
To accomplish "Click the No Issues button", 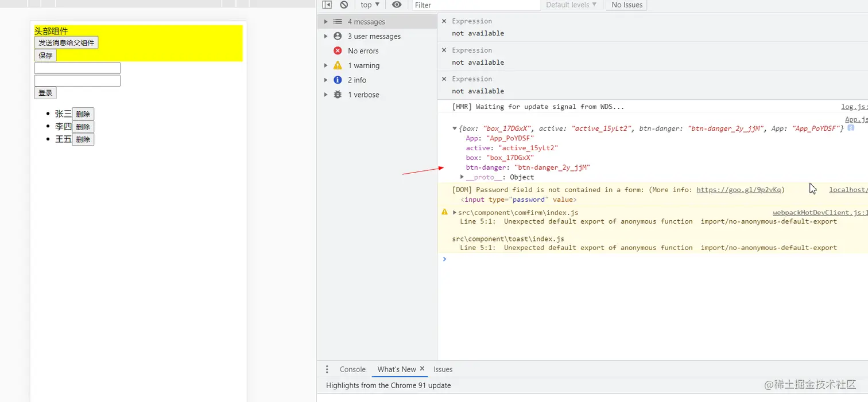I will [627, 5].
